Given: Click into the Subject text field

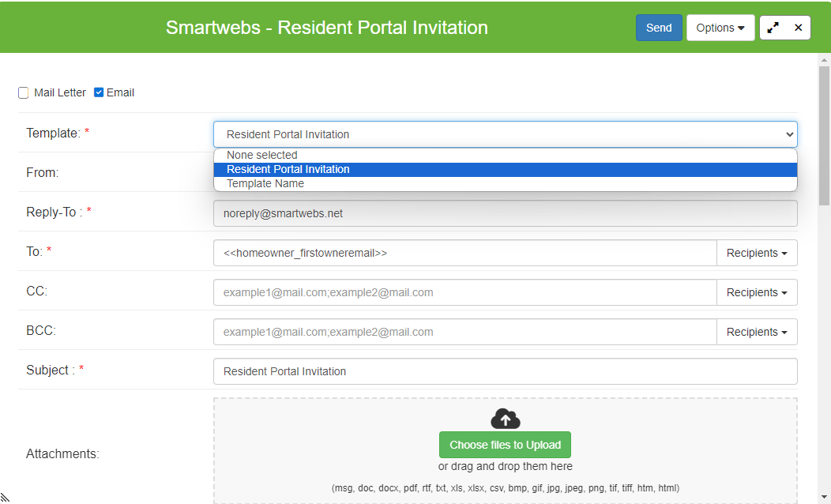Looking at the screenshot, I should click(x=505, y=371).
